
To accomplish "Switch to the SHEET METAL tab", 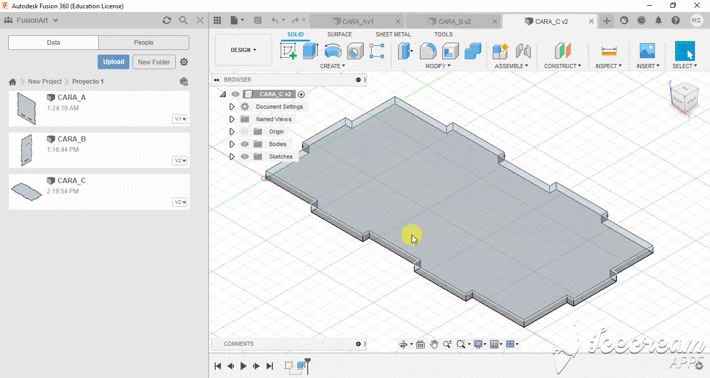I will tap(393, 34).
